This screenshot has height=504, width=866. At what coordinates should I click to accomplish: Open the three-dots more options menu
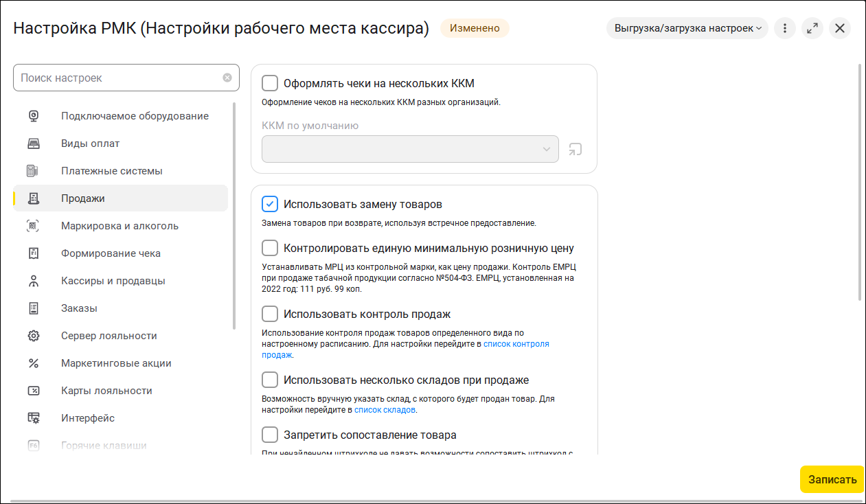click(784, 28)
